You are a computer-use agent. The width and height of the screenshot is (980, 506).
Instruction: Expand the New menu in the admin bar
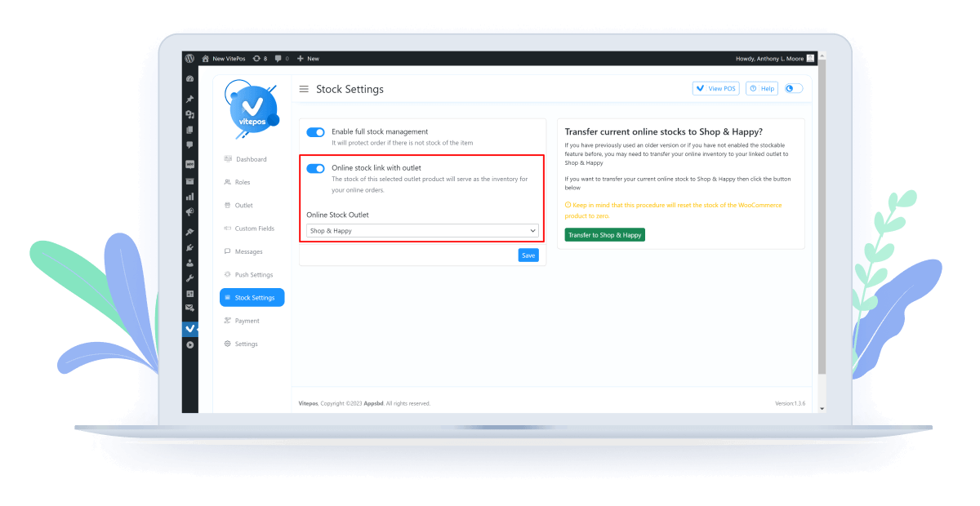pyautogui.click(x=308, y=59)
